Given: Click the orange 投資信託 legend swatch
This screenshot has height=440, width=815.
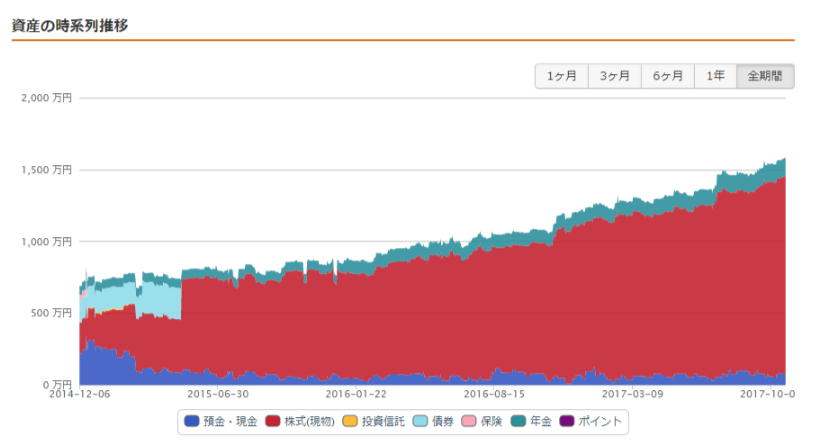Looking at the screenshot, I should [x=350, y=421].
